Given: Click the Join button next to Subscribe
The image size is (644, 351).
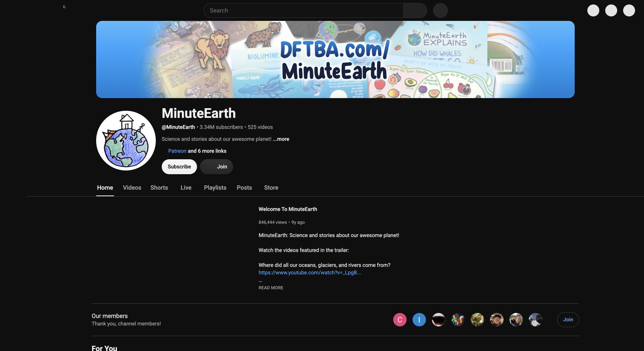Looking at the screenshot, I should (x=217, y=167).
